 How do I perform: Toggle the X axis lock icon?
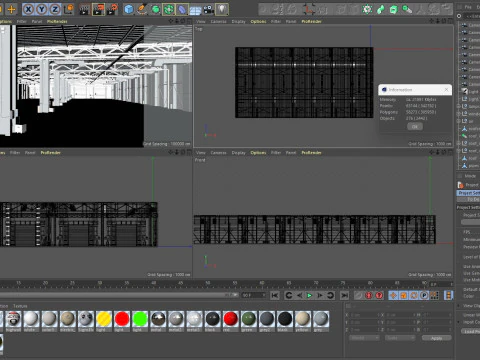28,9
